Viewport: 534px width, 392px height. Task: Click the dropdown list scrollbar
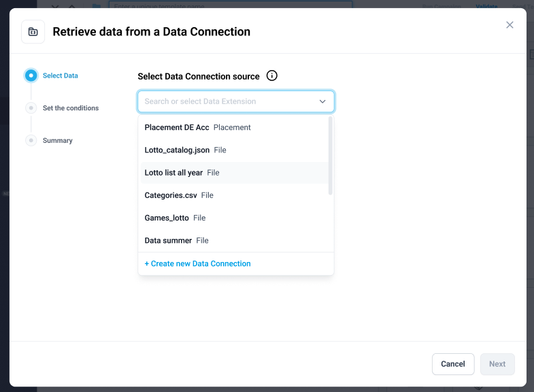331,156
